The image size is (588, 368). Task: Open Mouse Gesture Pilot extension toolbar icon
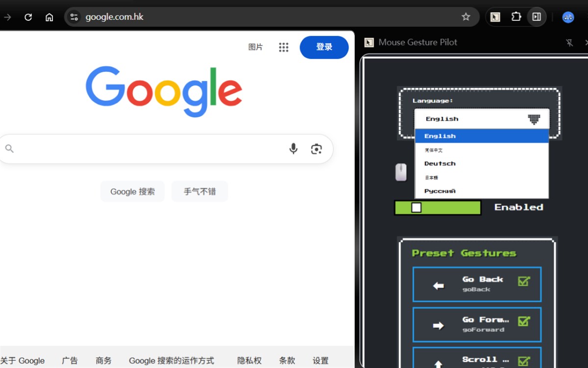(495, 17)
